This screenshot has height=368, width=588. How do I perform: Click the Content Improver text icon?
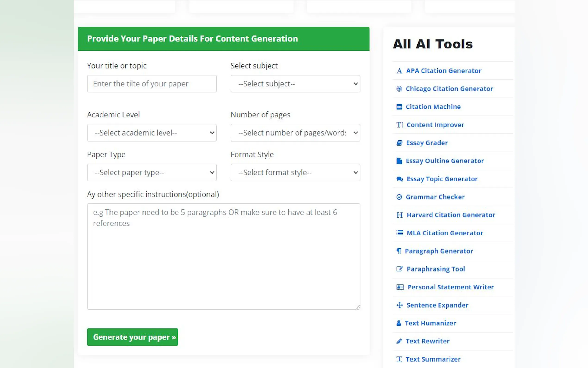pyautogui.click(x=399, y=125)
